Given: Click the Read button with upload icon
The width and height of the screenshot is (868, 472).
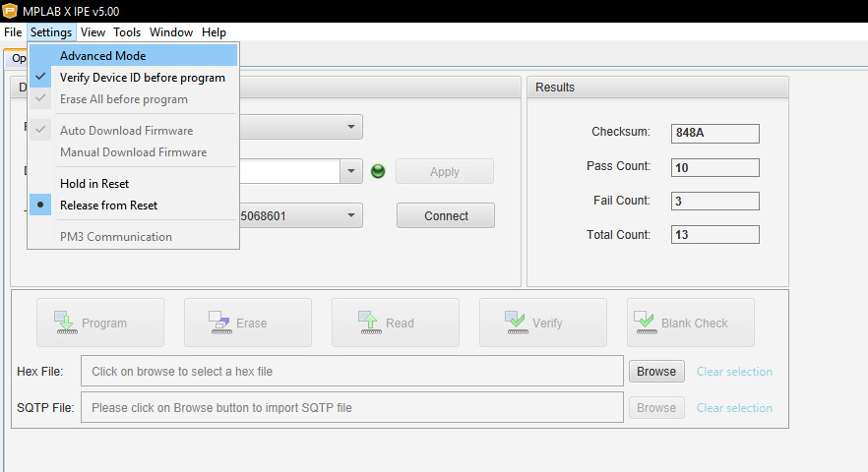Looking at the screenshot, I should 396,323.
